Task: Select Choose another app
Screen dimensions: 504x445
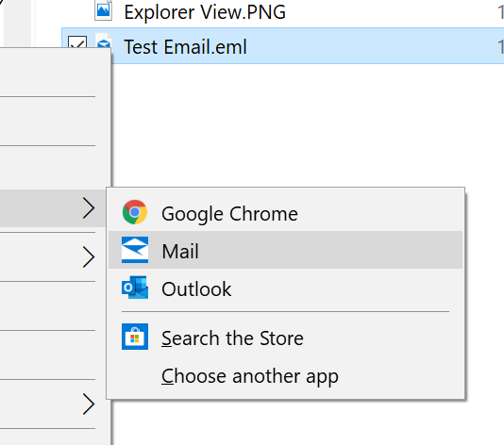Action: 285,375
